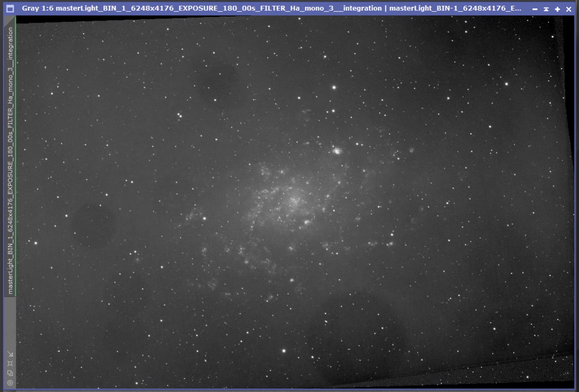Click the concentric circles icon at bottom-left

pyautogui.click(x=10, y=383)
